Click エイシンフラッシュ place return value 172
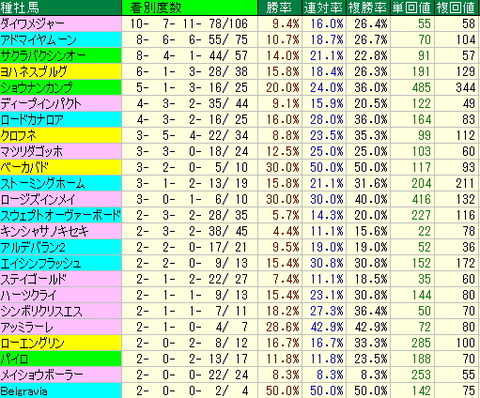480x398 pixels. pos(465,264)
